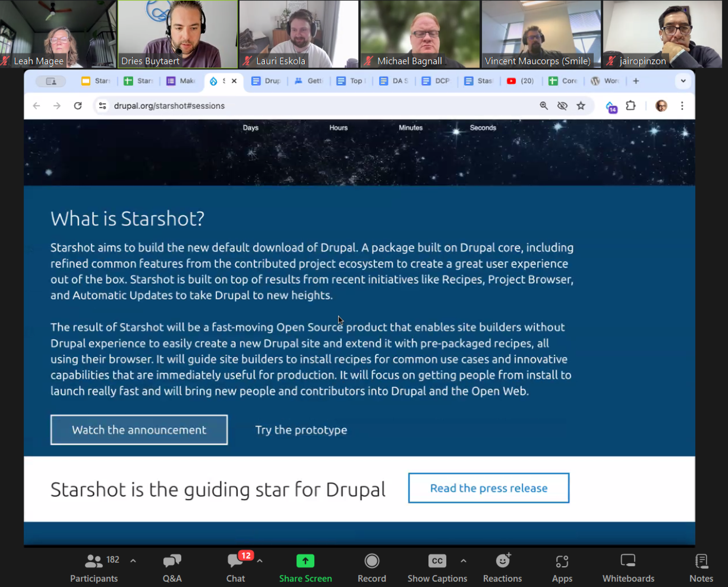Switch to the Stas docs tab

(x=479, y=81)
